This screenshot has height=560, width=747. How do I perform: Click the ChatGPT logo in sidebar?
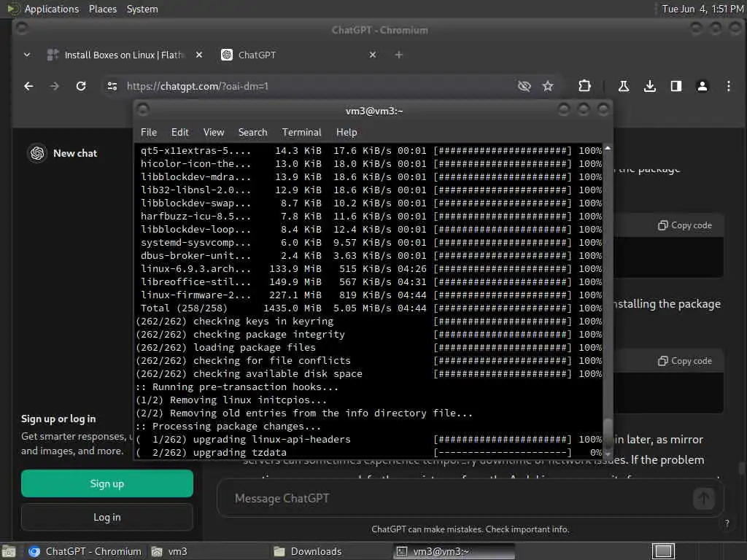[37, 153]
